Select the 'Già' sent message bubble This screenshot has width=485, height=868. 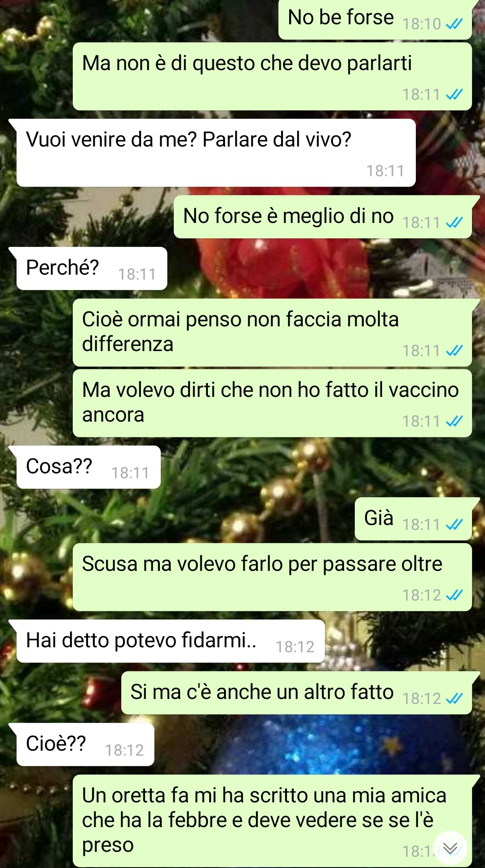click(414, 519)
